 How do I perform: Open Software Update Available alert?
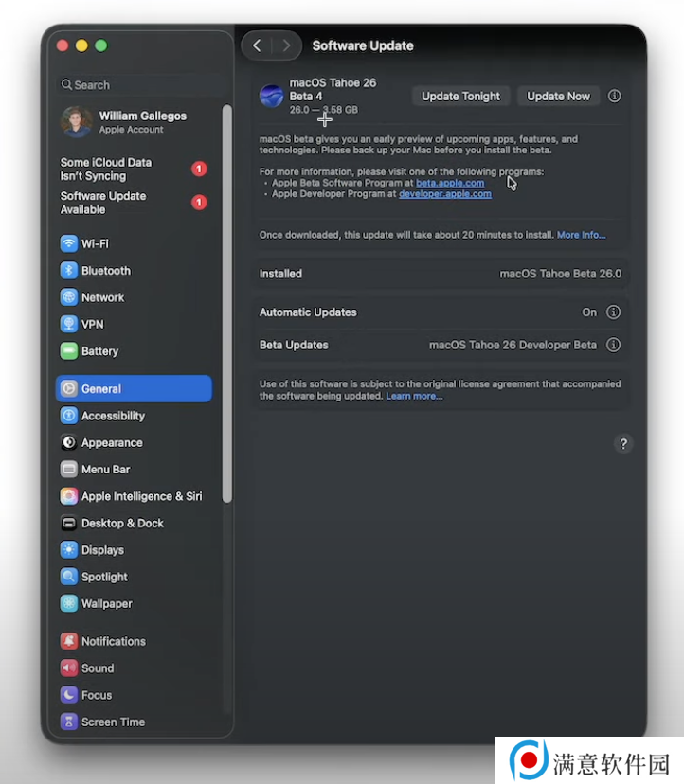pos(134,203)
